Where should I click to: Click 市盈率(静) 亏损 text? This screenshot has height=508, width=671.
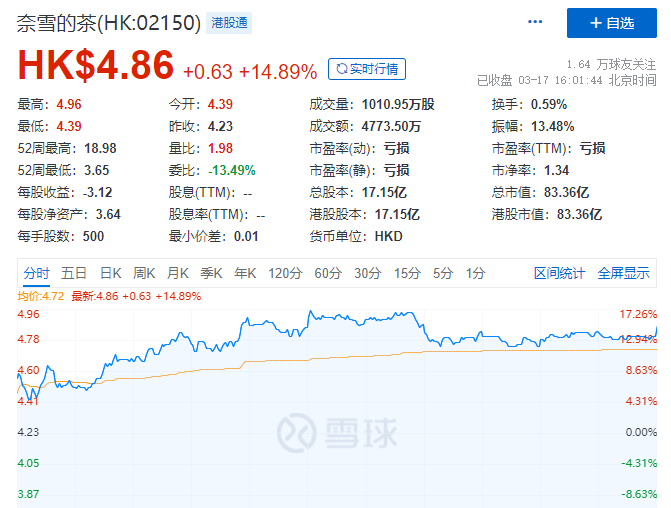pos(396,170)
